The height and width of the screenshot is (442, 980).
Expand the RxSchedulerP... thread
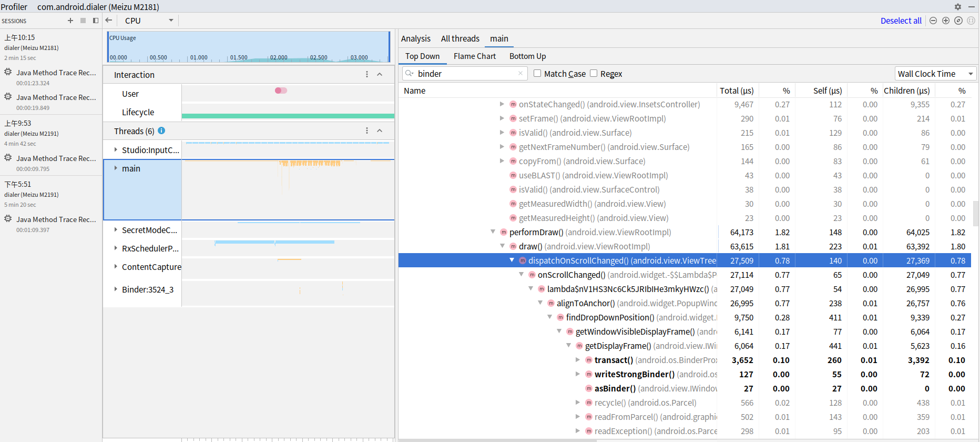point(116,248)
